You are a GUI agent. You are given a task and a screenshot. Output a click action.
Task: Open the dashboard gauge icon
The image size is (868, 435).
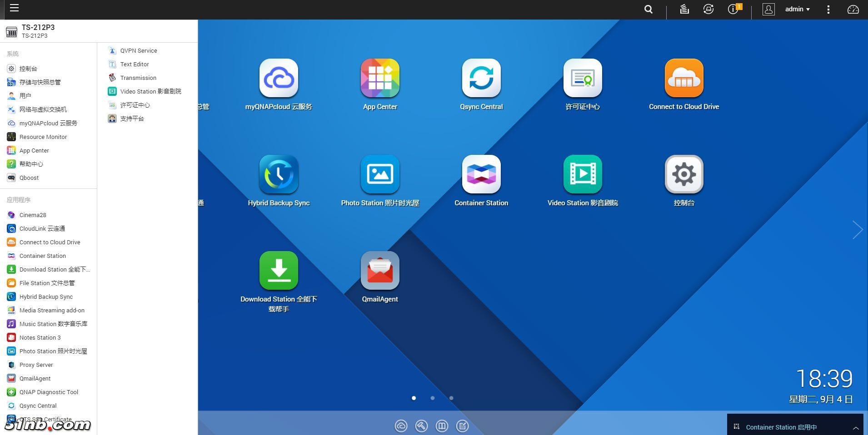tap(853, 10)
